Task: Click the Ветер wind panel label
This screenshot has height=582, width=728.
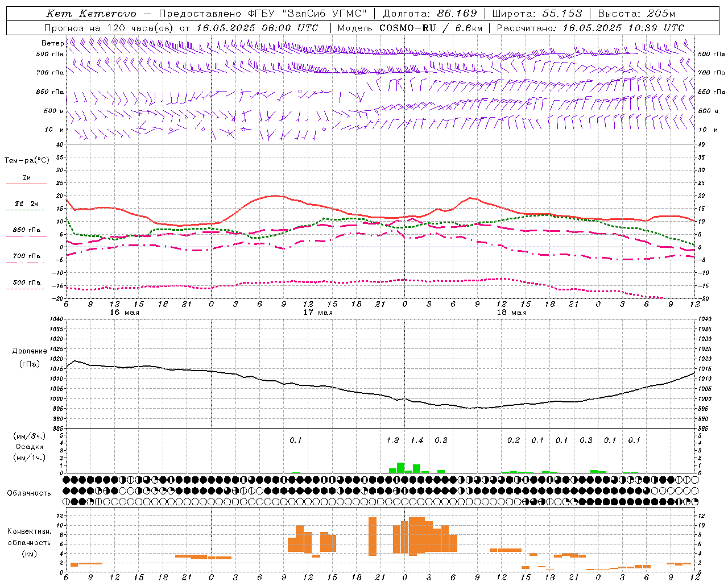Action: pos(53,43)
